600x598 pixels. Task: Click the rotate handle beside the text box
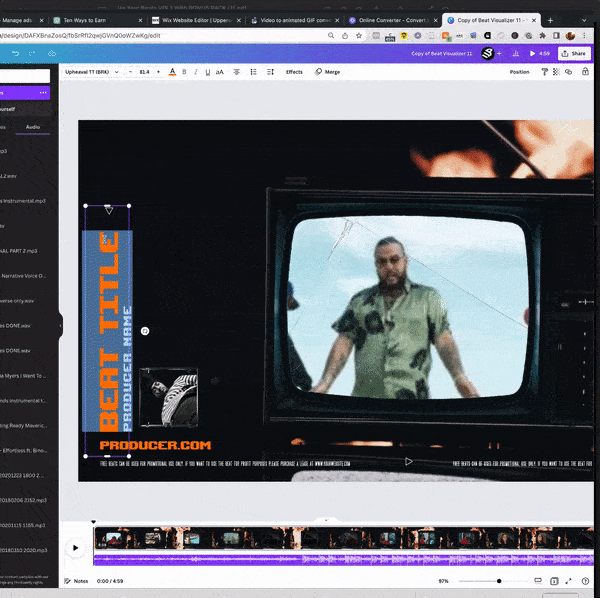[x=145, y=331]
